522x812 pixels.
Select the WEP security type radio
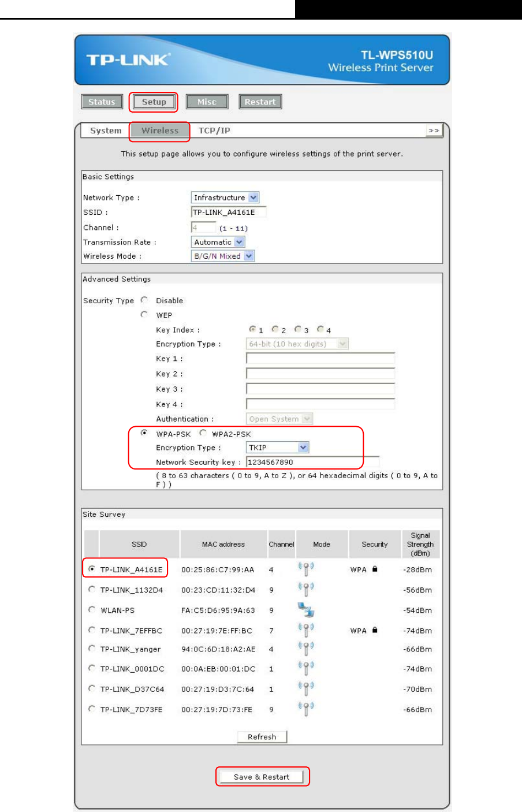pyautogui.click(x=144, y=314)
